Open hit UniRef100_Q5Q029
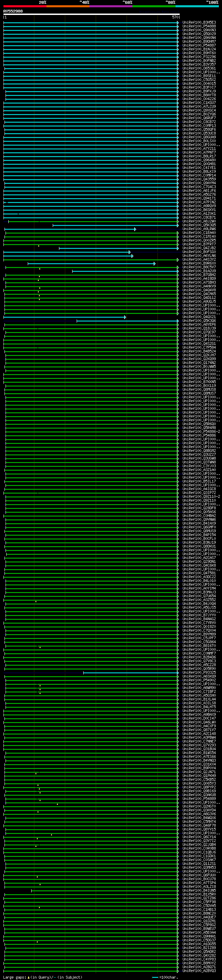Screen dimensions: 222x980 click(199, 34)
